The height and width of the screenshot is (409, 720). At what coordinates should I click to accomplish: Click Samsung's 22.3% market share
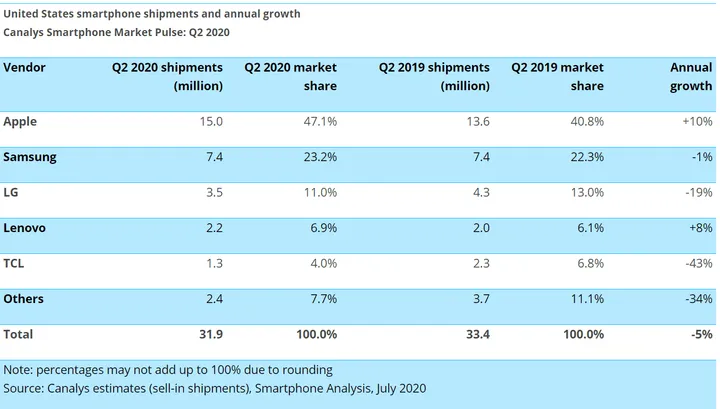587,157
